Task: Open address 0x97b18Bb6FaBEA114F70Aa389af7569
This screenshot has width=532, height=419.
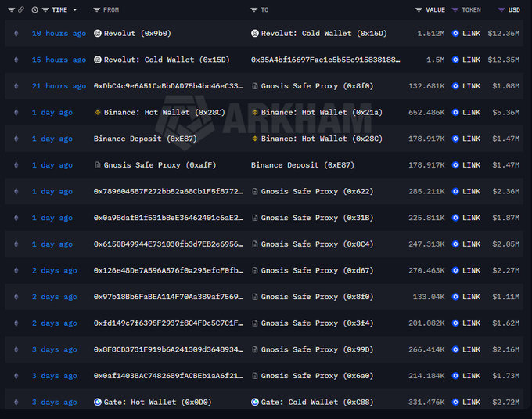Action: [168, 297]
